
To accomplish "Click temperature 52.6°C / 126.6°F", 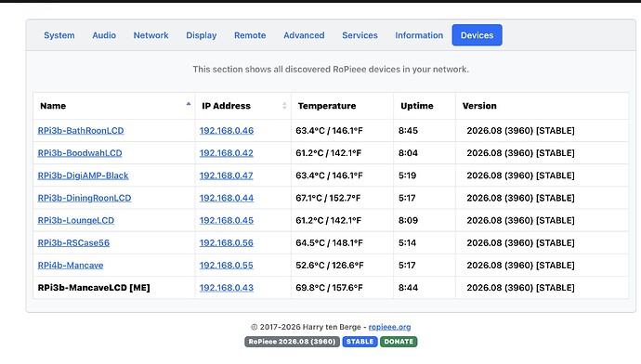I will coord(329,266).
